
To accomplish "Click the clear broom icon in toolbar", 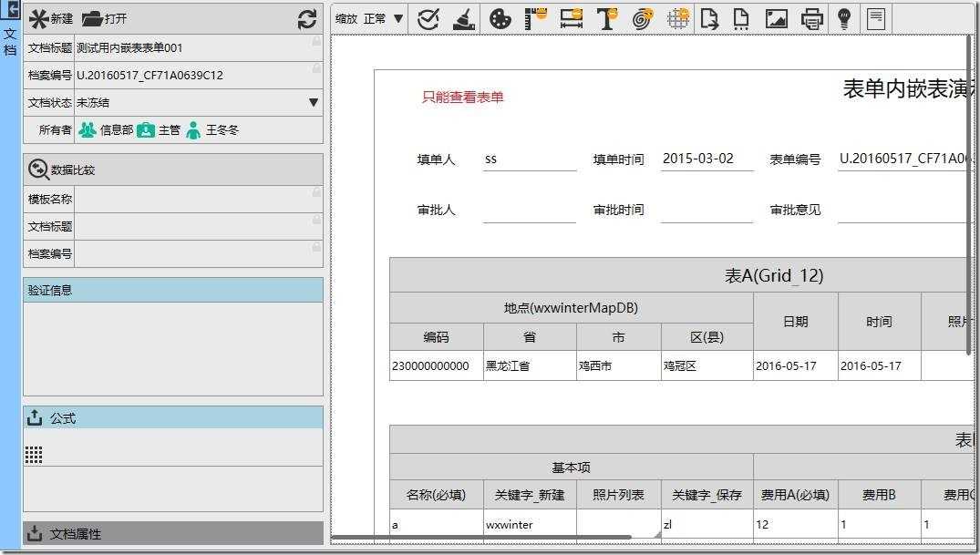I will tap(464, 19).
